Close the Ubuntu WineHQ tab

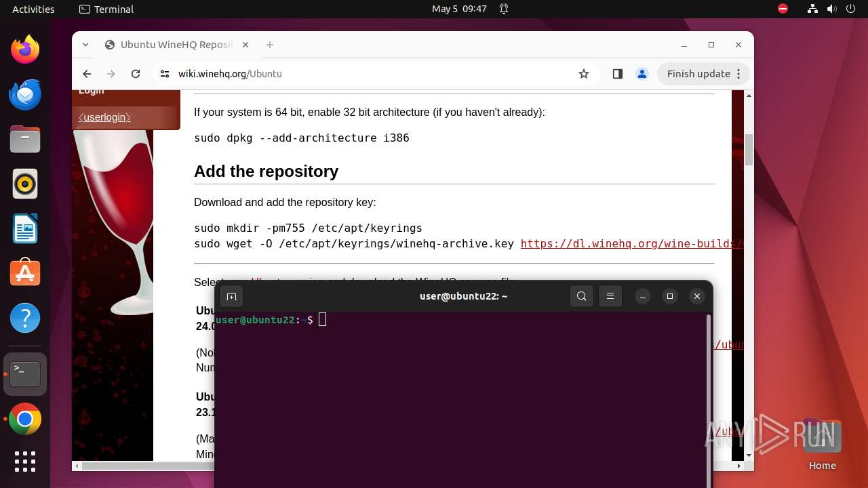(245, 45)
